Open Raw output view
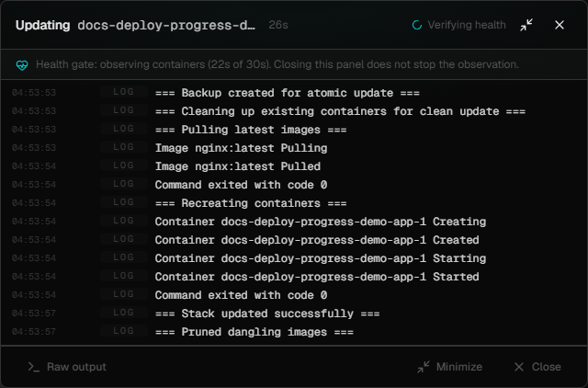This screenshot has height=388, width=588. tap(67, 367)
